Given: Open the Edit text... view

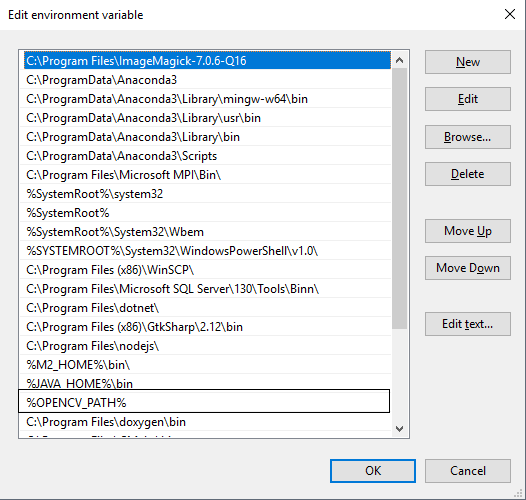Looking at the screenshot, I should (x=468, y=324).
